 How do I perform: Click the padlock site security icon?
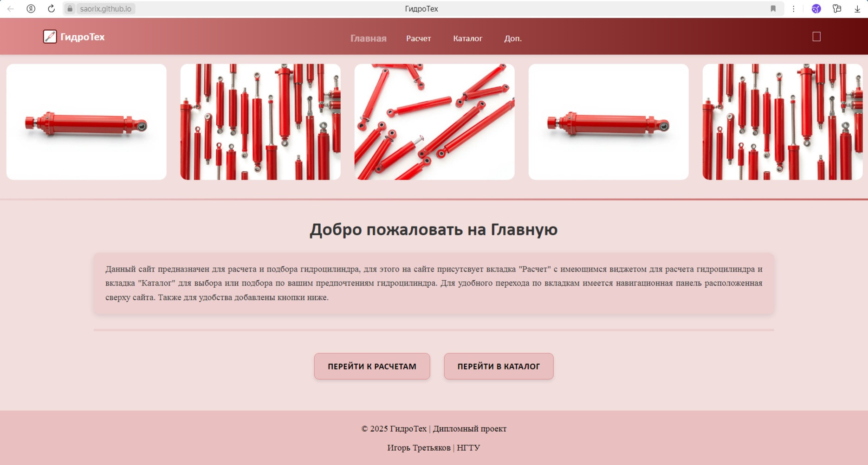click(70, 9)
